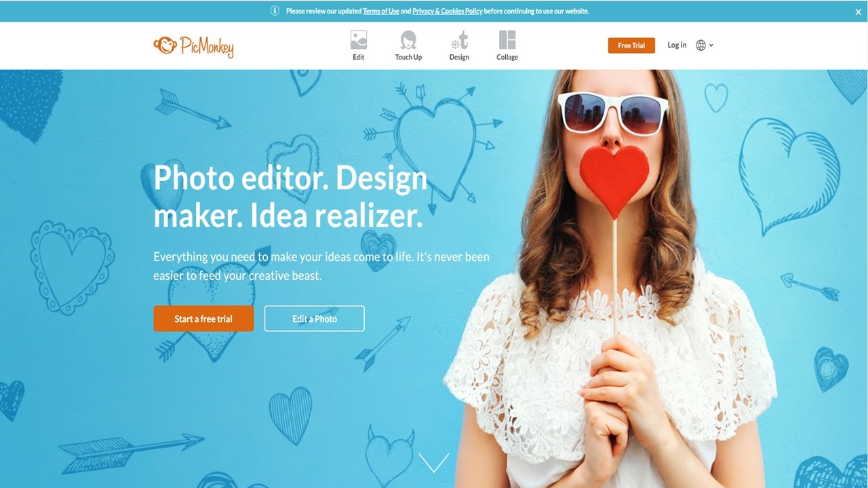Select the Design icon in the top menu
The image size is (868, 488).
tap(459, 40)
